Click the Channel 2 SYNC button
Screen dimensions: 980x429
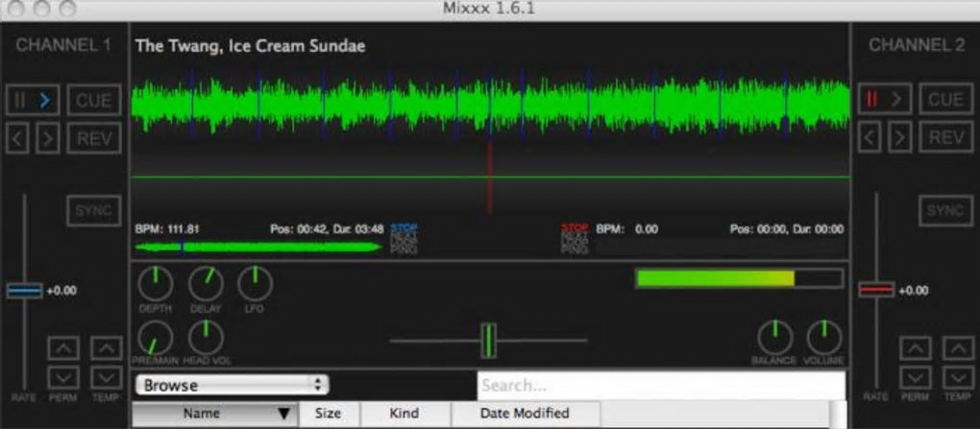coord(945,210)
